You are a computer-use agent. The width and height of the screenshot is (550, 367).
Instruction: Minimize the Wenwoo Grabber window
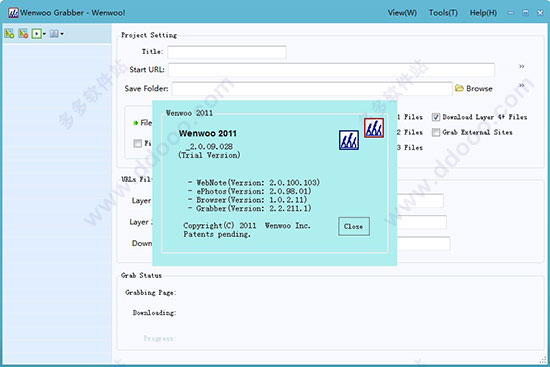coord(511,13)
